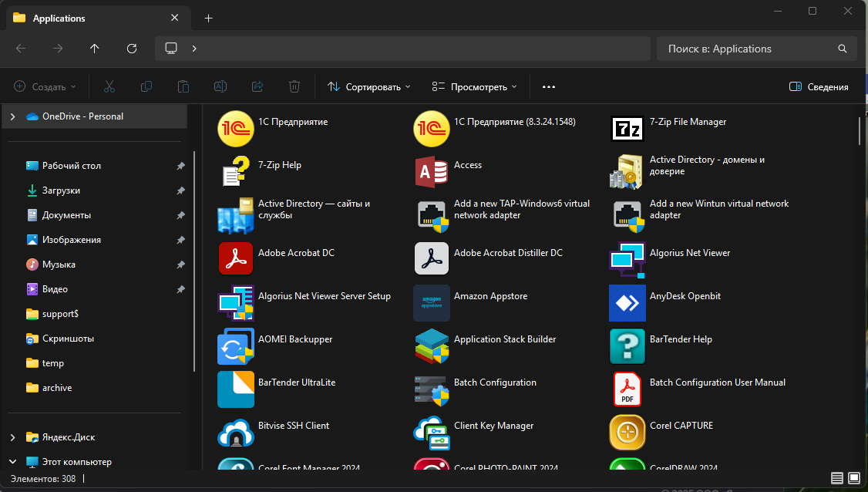Open the Просмотреть view dropdown

click(474, 86)
